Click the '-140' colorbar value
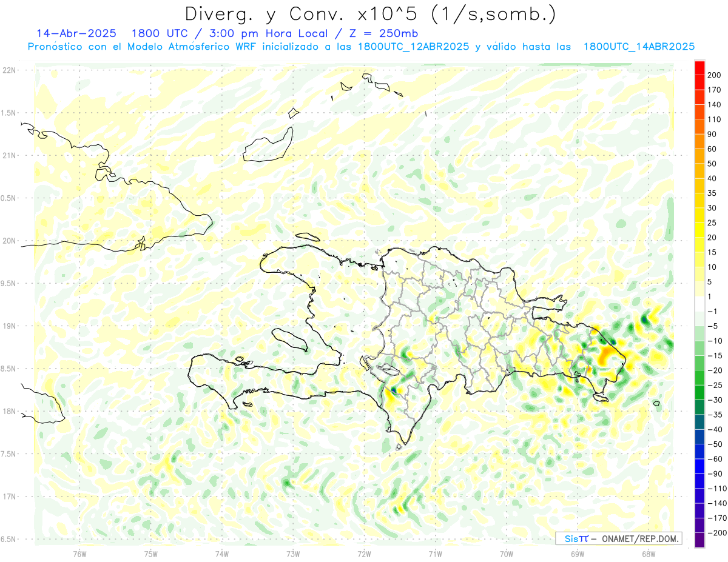Image resolution: width=728 pixels, height=562 pixels. pos(716,503)
